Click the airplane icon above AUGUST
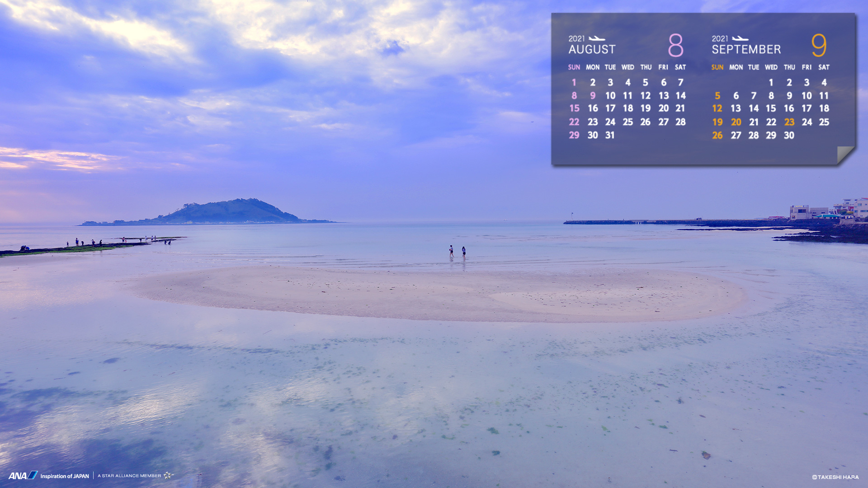The height and width of the screenshot is (488, 868). pyautogui.click(x=597, y=38)
